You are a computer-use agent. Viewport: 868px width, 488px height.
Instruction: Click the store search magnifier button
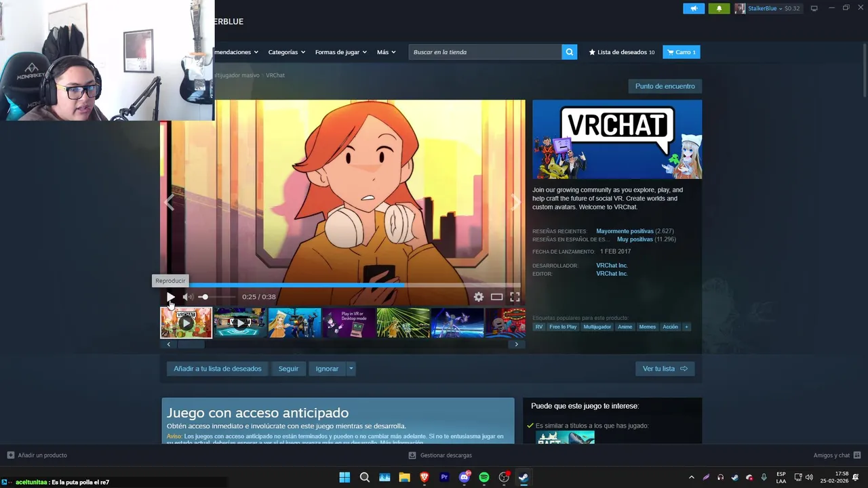[x=570, y=52]
